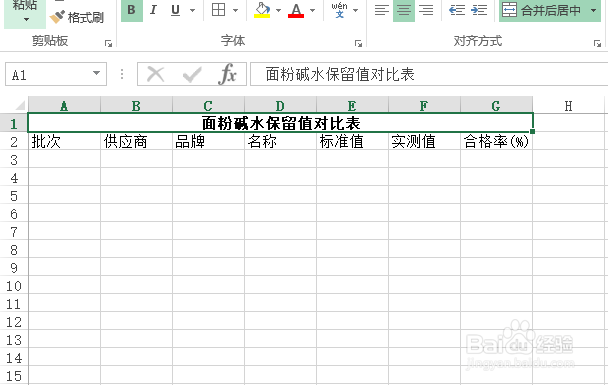Apply yellow fill color bucket
This screenshot has width=608, height=385.
263,10
